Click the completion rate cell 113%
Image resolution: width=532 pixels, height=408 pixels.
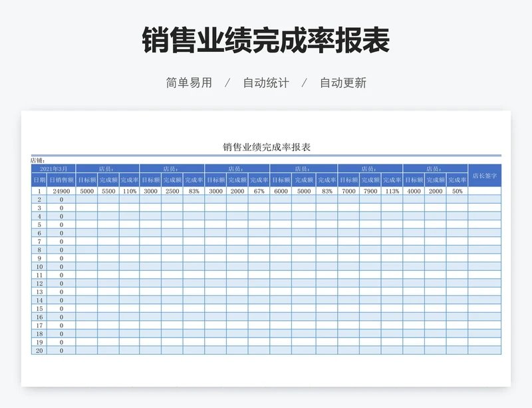[x=392, y=191]
